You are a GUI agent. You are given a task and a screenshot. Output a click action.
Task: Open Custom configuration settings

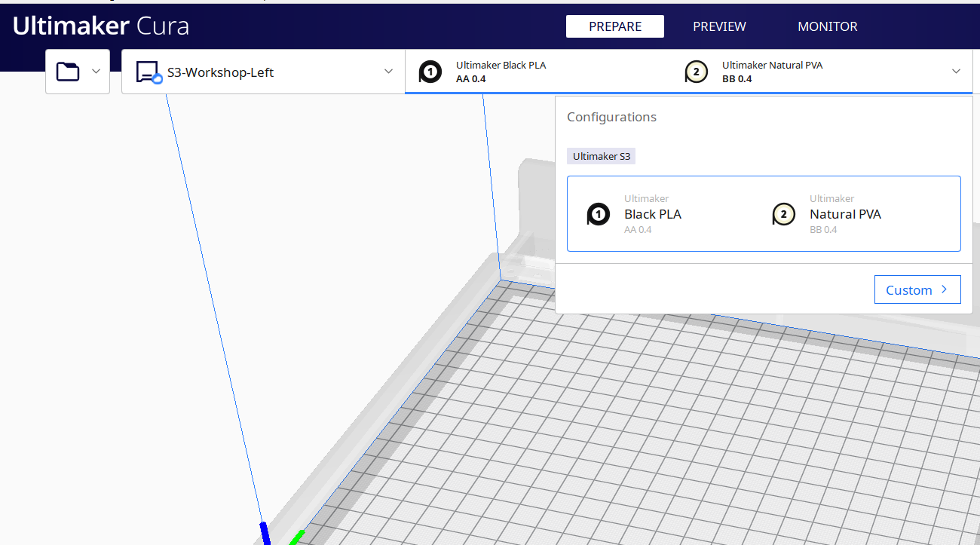pos(917,289)
